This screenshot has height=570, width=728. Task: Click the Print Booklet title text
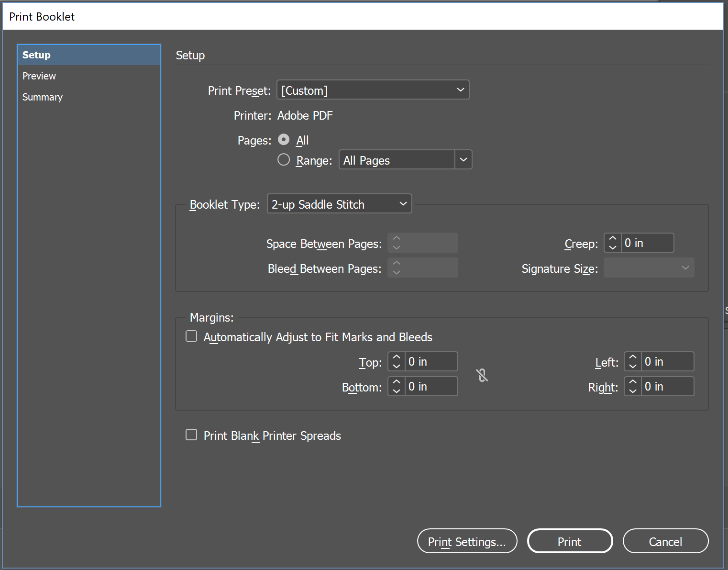42,17
